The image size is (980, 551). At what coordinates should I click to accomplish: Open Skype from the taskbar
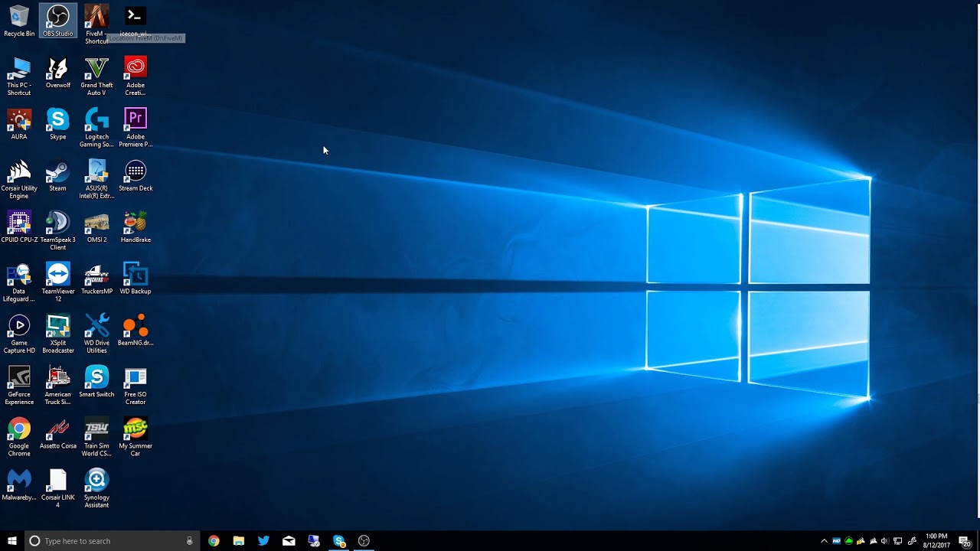[339, 541]
